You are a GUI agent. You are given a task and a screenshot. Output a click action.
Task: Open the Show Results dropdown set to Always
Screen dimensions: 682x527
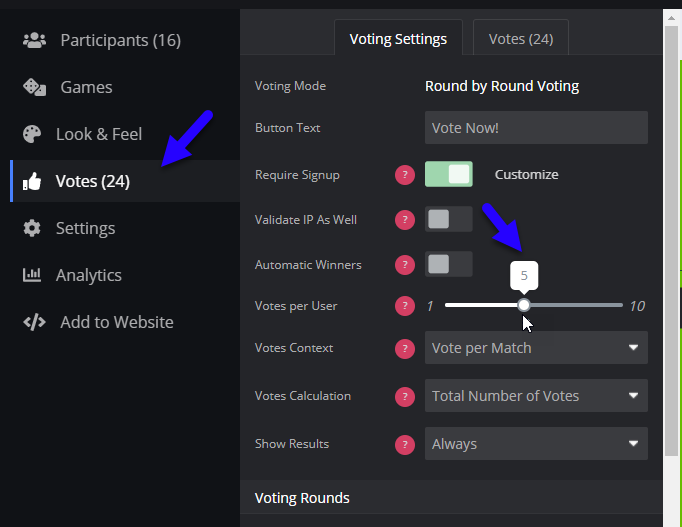536,444
